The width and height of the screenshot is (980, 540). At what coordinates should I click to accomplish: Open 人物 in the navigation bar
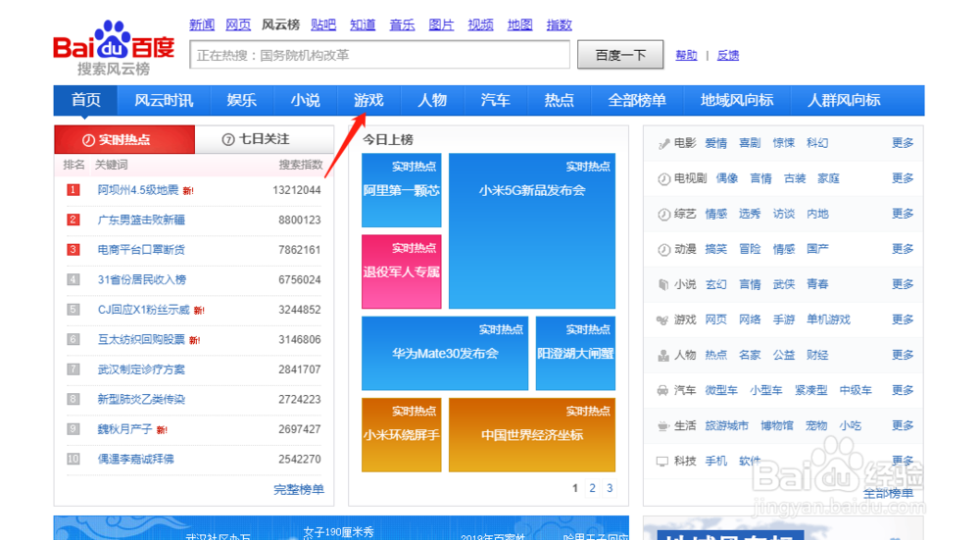(x=432, y=100)
